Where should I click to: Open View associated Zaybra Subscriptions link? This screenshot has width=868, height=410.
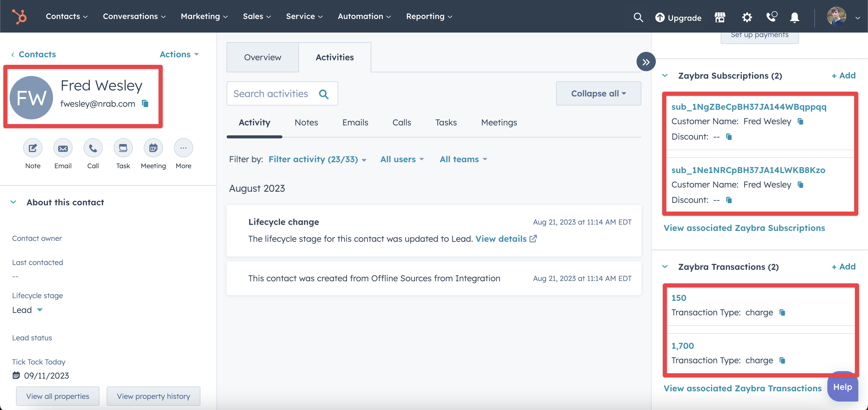click(x=744, y=228)
